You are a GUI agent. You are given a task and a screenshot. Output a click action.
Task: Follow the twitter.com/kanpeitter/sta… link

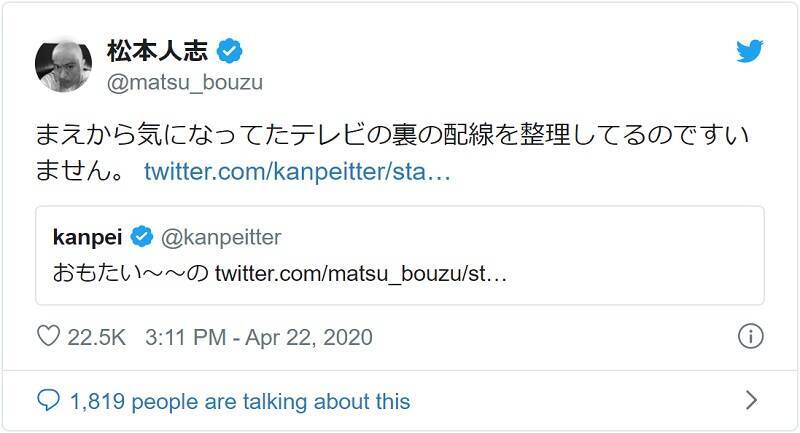click(299, 171)
